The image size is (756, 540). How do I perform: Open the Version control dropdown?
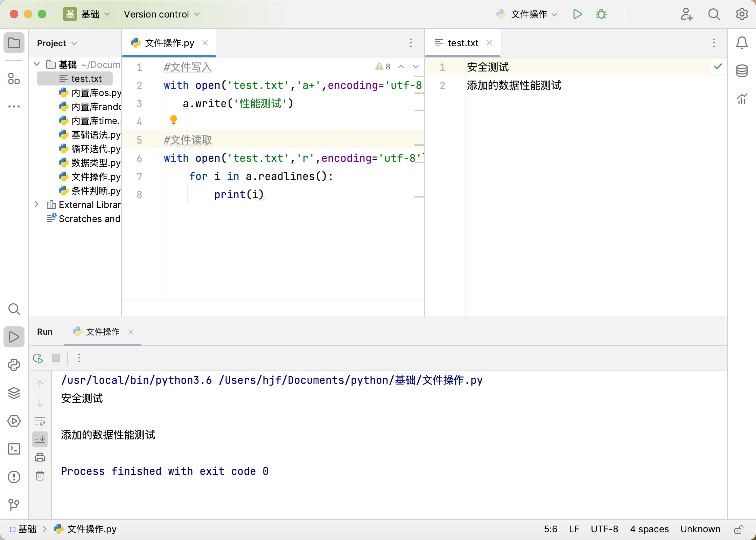pos(162,14)
